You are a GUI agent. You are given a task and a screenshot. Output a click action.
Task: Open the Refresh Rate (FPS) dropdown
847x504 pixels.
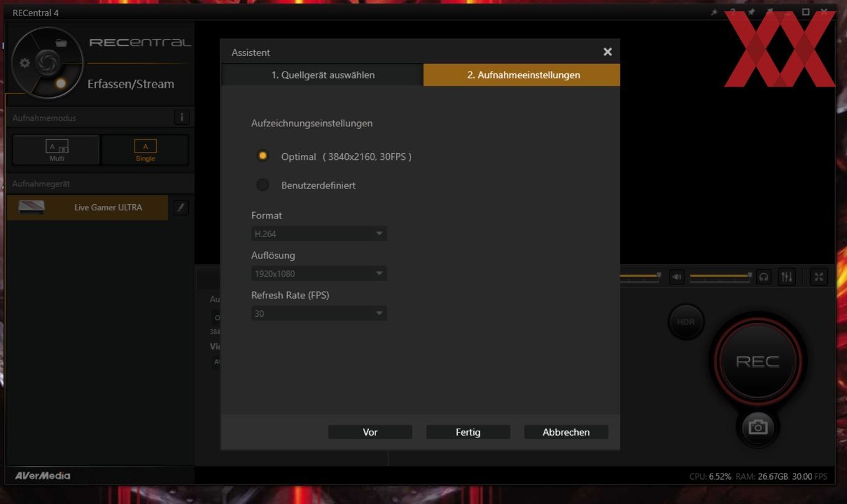click(319, 313)
